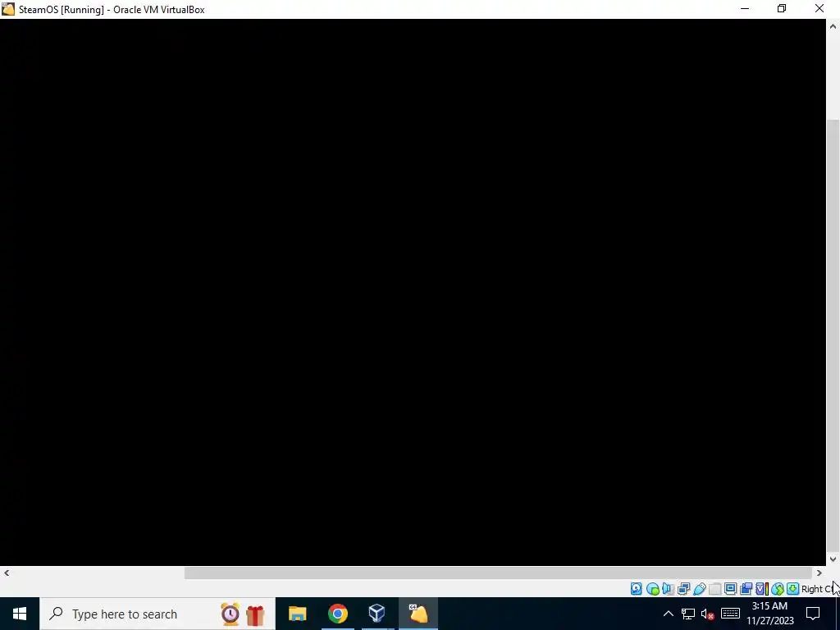Image resolution: width=840 pixels, height=630 pixels.
Task: Open the audio settings status icon
Action: (x=668, y=589)
